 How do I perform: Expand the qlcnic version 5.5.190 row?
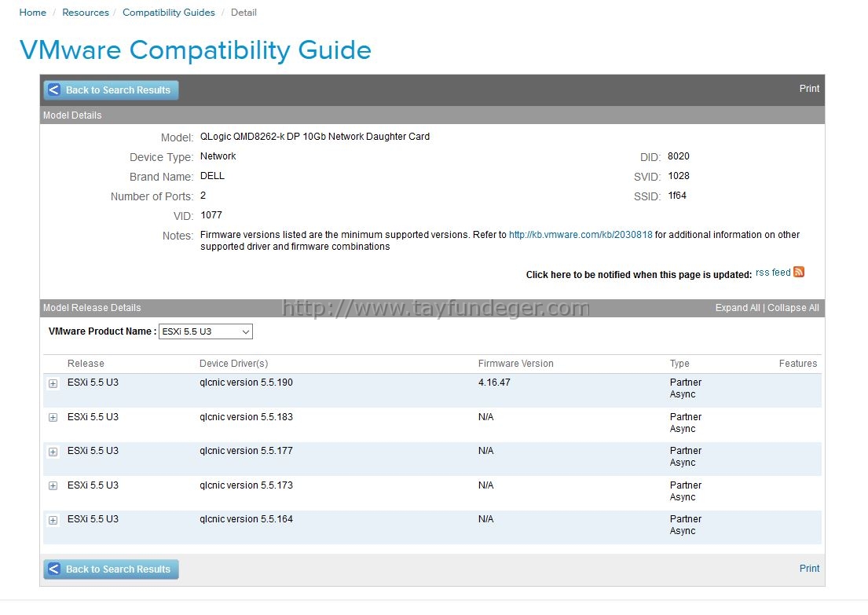(x=53, y=383)
